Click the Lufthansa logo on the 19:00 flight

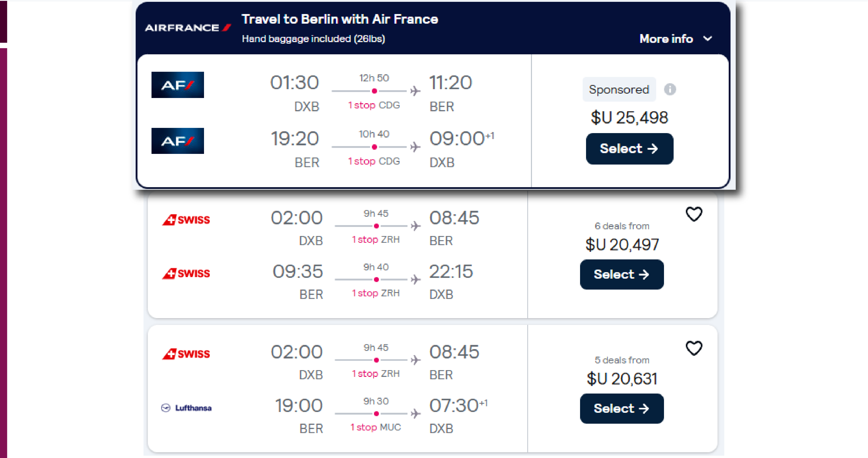pyautogui.click(x=186, y=408)
